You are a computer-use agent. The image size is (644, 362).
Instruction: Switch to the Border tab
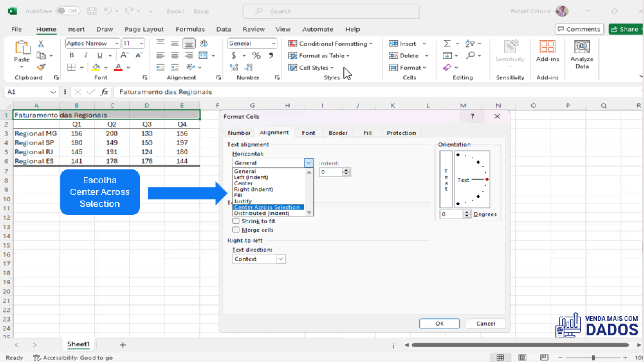tap(338, 133)
